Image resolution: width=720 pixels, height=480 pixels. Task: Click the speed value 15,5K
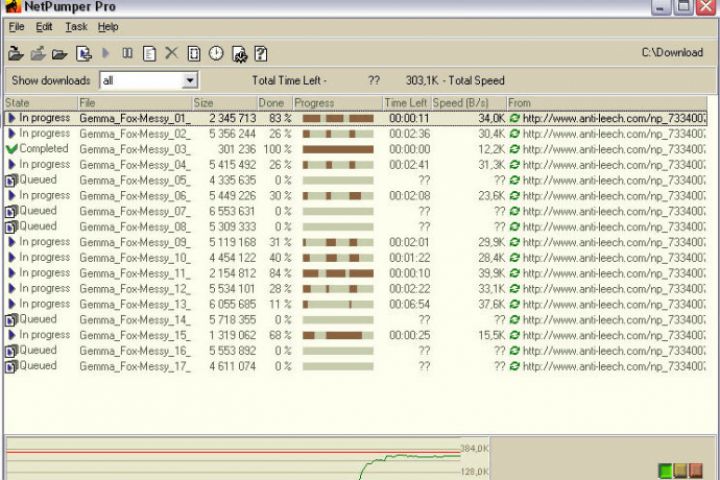point(491,335)
